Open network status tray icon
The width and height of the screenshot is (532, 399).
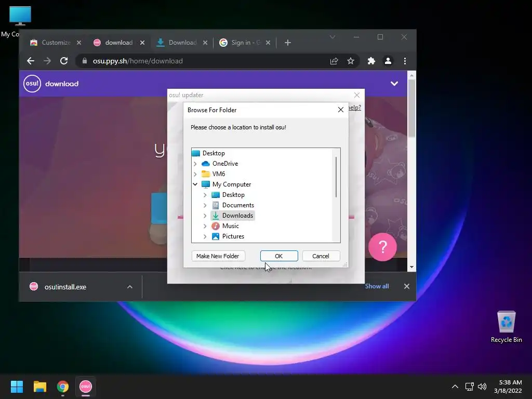[469, 387]
